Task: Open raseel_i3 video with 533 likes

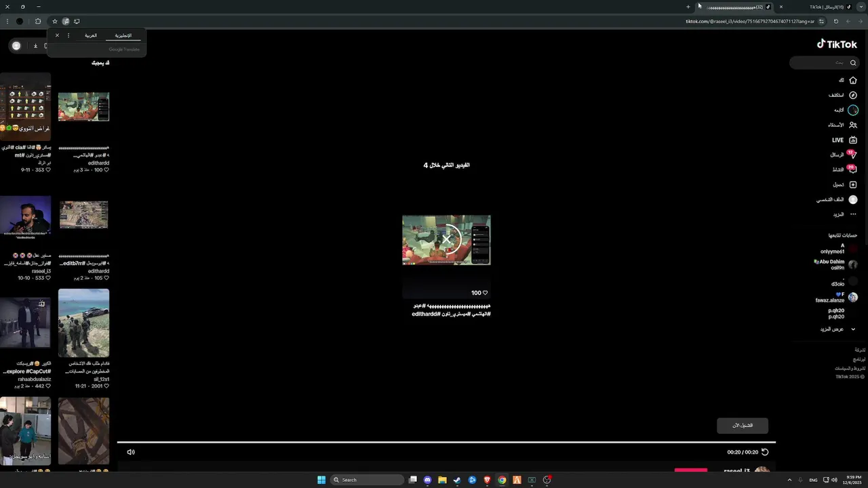Action: (25, 216)
